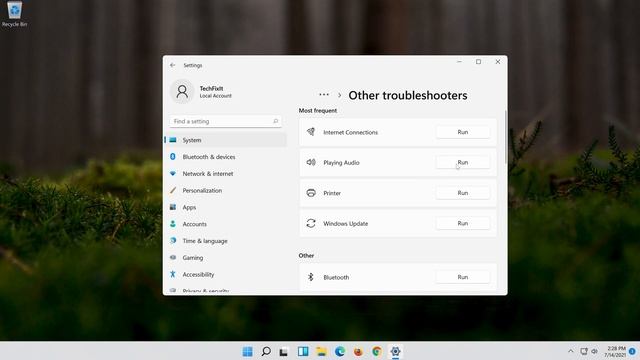Open Widgets from the taskbar
This screenshot has height=360, width=640.
pos(303,351)
